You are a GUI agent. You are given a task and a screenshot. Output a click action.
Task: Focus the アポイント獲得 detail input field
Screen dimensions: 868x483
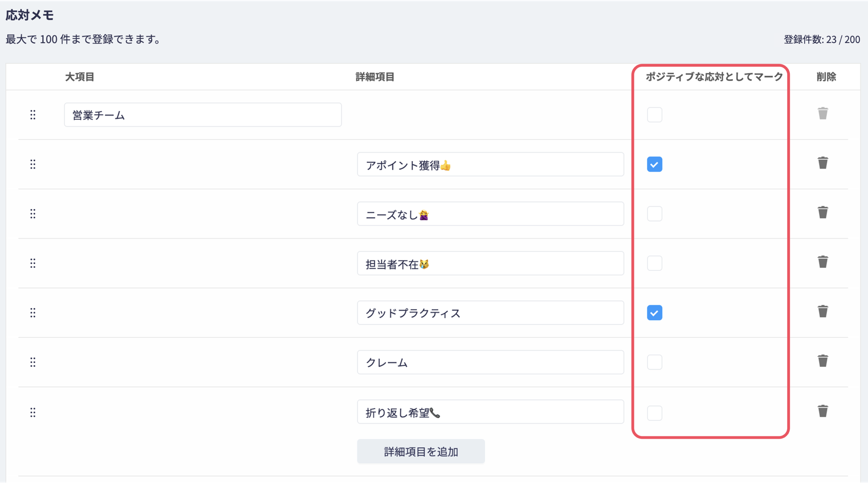491,164
